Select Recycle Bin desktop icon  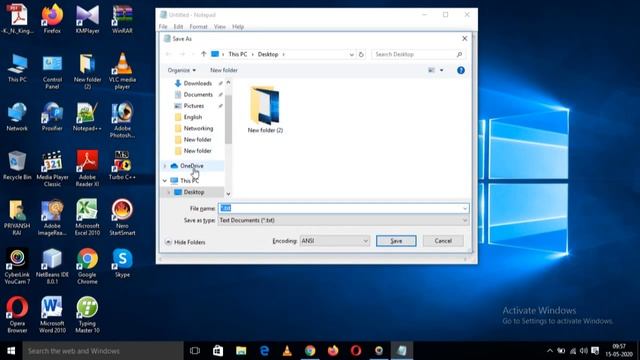(x=17, y=165)
